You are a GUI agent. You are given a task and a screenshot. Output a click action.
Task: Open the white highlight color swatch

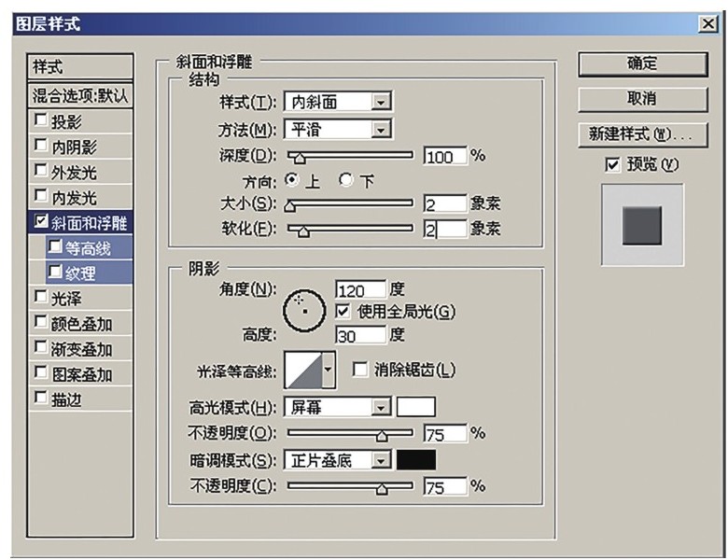416,407
